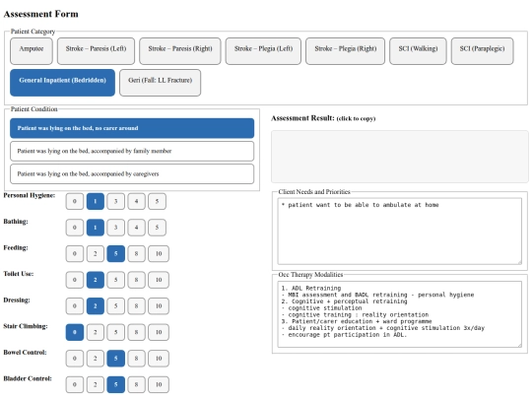Pick the SCI (Paraplegic) category
Viewport: 532px width, 399px height.
coord(482,51)
